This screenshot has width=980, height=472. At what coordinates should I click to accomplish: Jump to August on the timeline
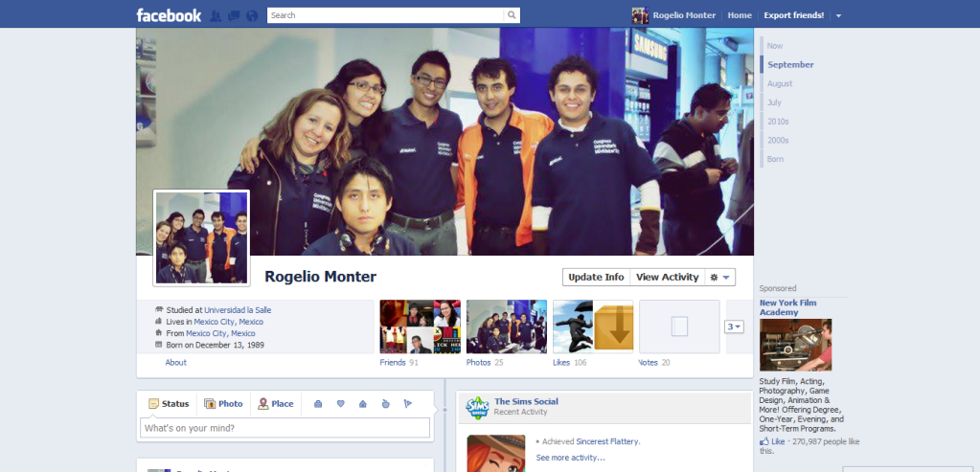780,83
